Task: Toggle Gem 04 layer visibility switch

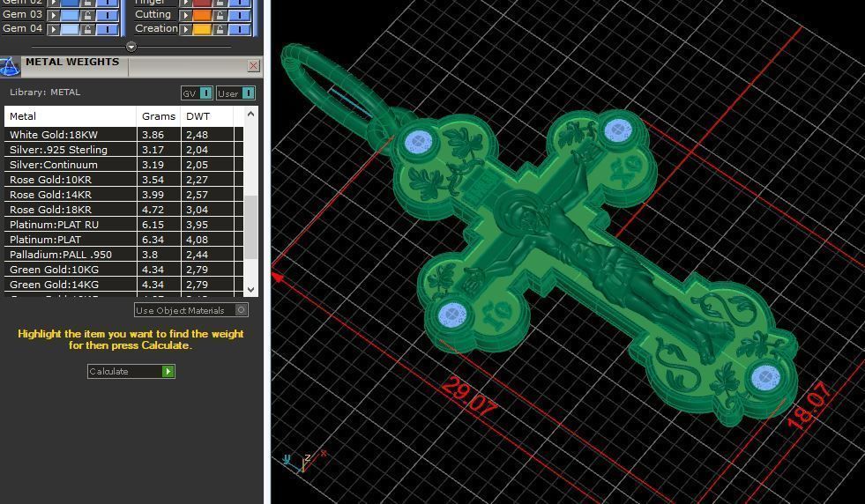Action: pyautogui.click(x=108, y=29)
